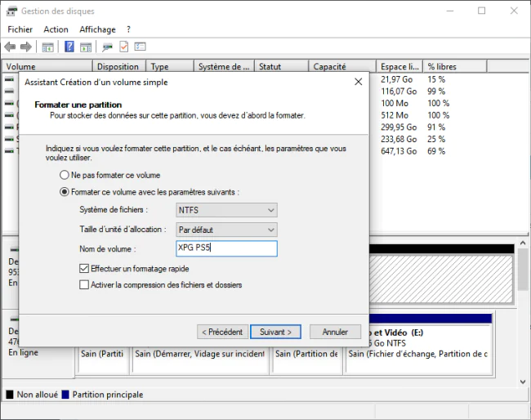
Task: Click the show/hide console tree icon
Action: [x=47, y=47]
